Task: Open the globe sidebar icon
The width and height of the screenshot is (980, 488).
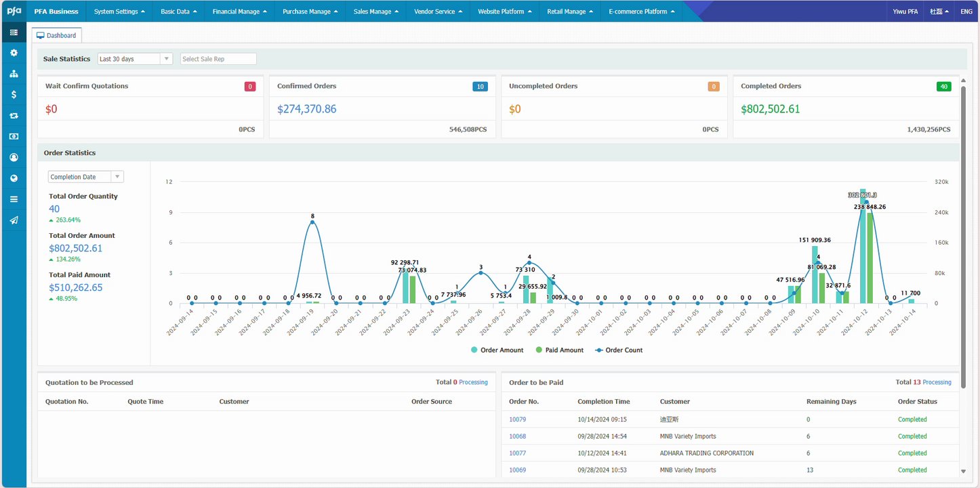Action: pyautogui.click(x=14, y=178)
